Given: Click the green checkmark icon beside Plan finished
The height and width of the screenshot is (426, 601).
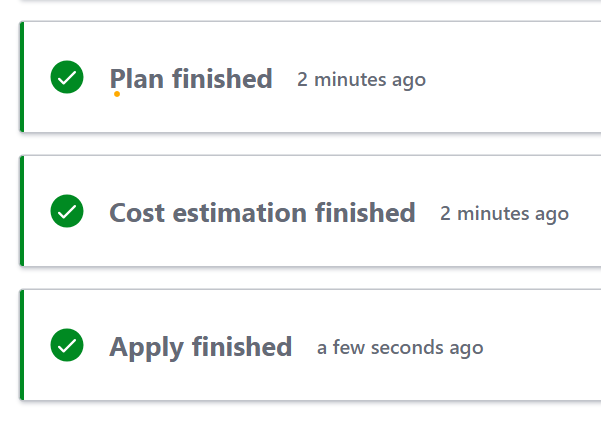Looking at the screenshot, I should tap(67, 77).
